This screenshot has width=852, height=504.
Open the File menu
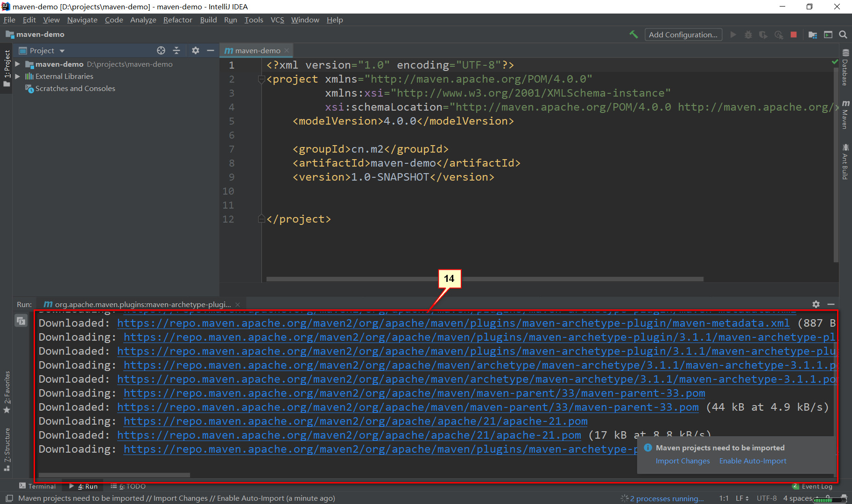[9, 20]
